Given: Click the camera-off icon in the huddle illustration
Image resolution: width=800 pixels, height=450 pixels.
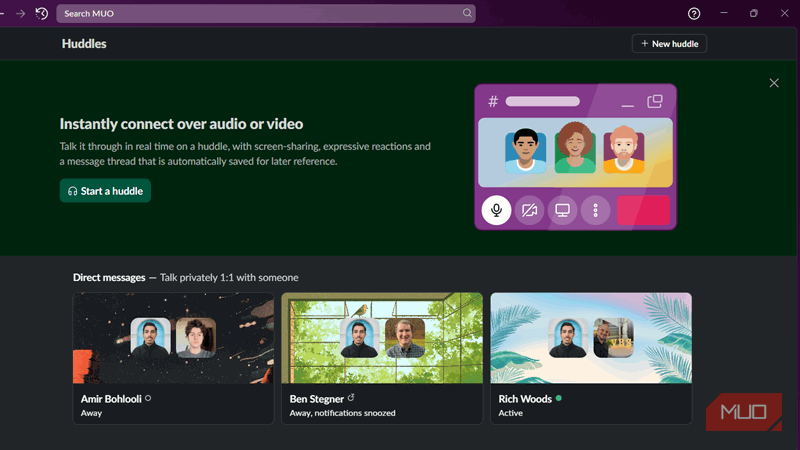Looking at the screenshot, I should click(x=529, y=210).
